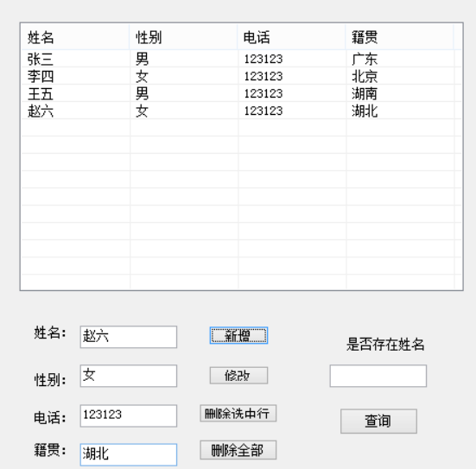Select the 姓名 column header

(x=75, y=37)
